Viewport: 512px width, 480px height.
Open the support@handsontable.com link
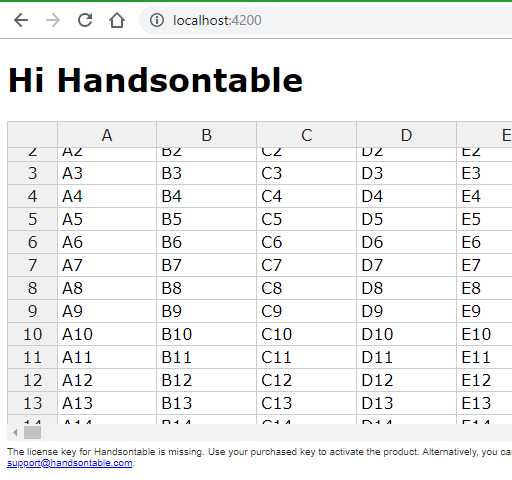(70, 463)
